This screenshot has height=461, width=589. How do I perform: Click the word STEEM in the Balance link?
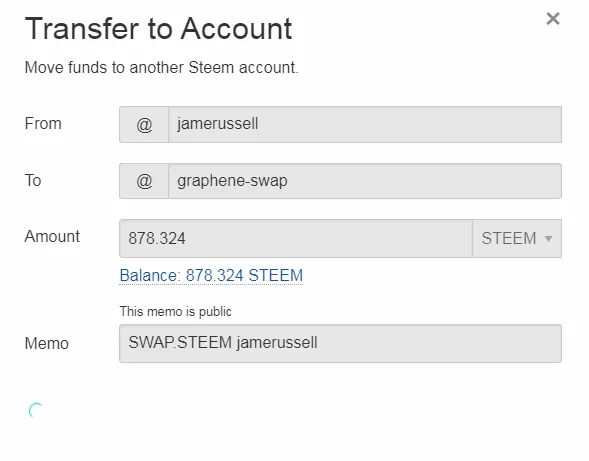click(x=276, y=275)
